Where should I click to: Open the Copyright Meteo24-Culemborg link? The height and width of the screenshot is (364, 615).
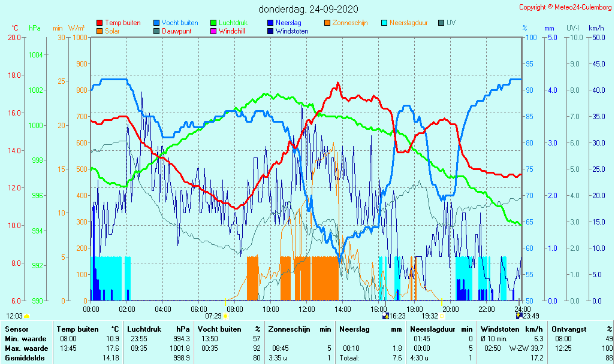(x=565, y=7)
